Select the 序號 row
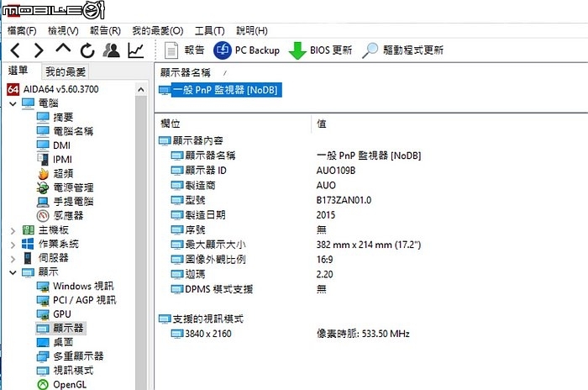The width and height of the screenshot is (588, 390). [x=188, y=229]
